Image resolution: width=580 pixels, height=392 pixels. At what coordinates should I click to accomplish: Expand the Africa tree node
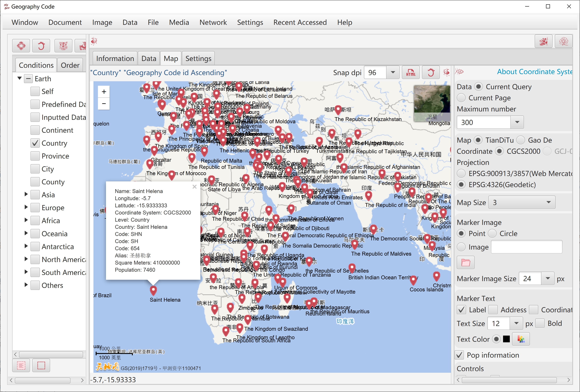tap(26, 220)
